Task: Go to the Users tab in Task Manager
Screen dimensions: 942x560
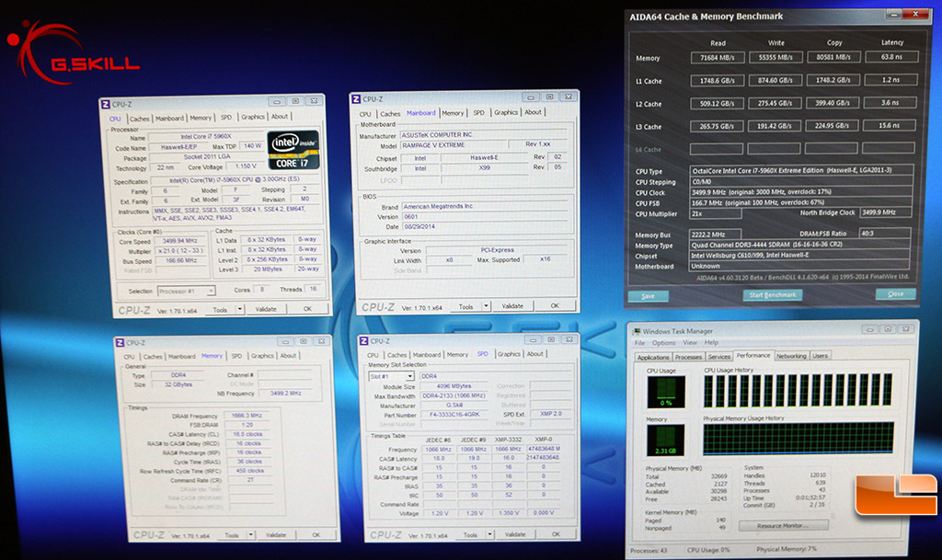Action: pos(820,356)
